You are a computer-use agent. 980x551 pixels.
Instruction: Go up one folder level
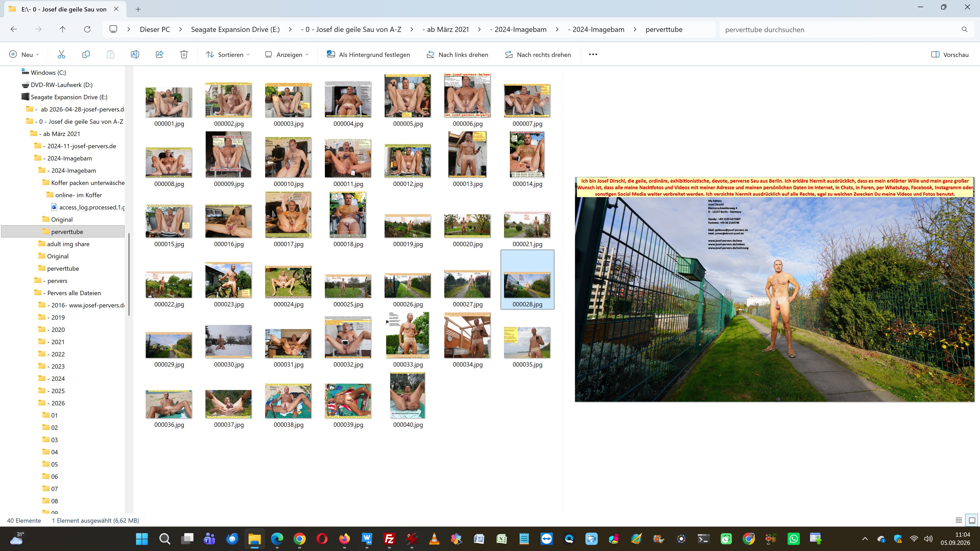pos(63,29)
